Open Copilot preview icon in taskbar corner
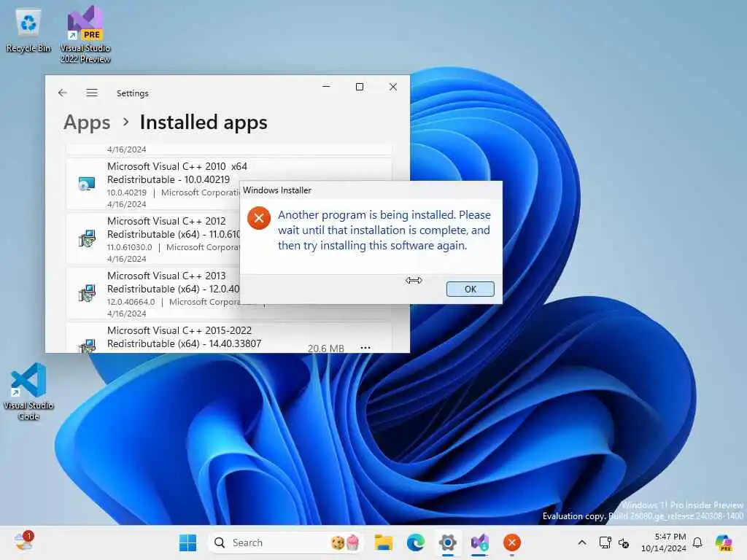 (724, 542)
